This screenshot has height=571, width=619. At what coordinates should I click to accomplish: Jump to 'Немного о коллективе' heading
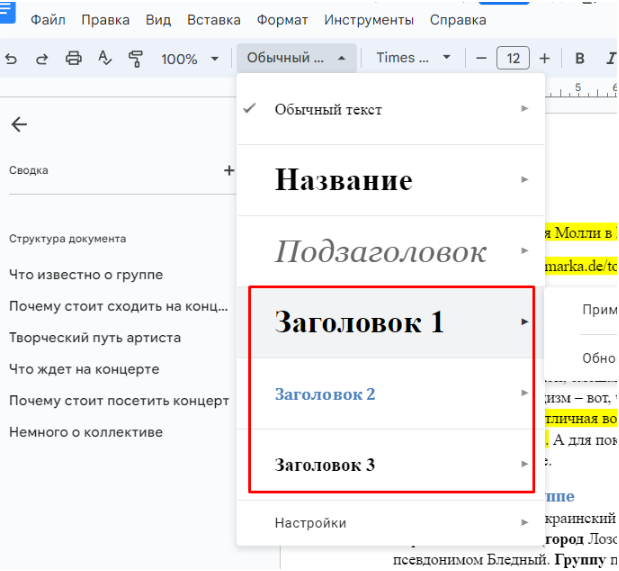86,432
